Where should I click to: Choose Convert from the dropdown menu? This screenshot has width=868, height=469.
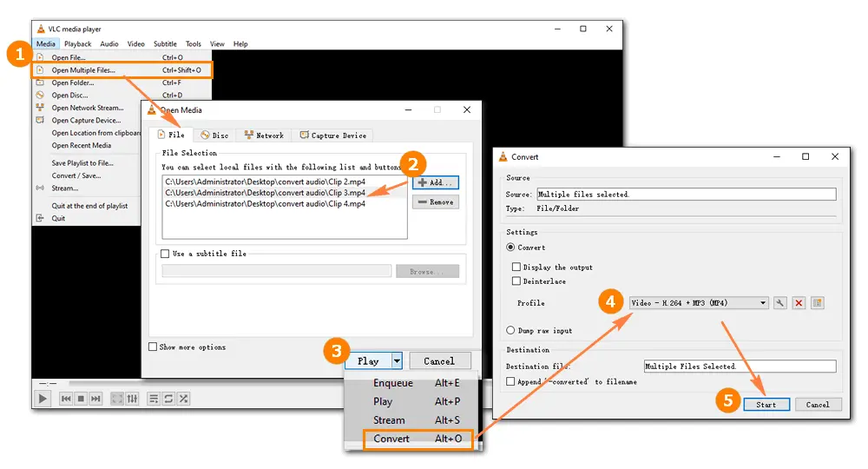click(x=409, y=439)
